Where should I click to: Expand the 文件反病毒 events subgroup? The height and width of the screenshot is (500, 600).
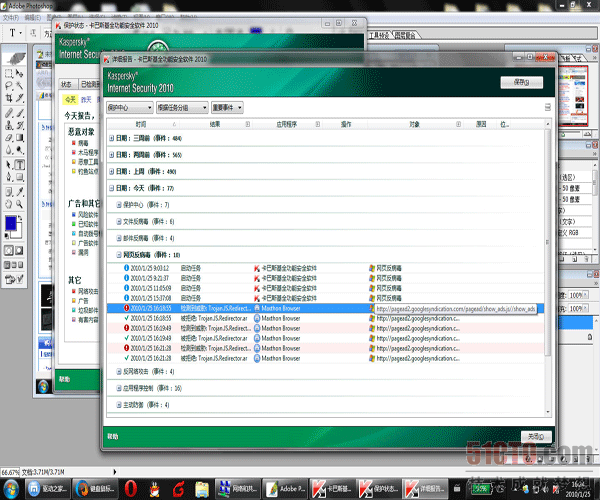click(119, 221)
